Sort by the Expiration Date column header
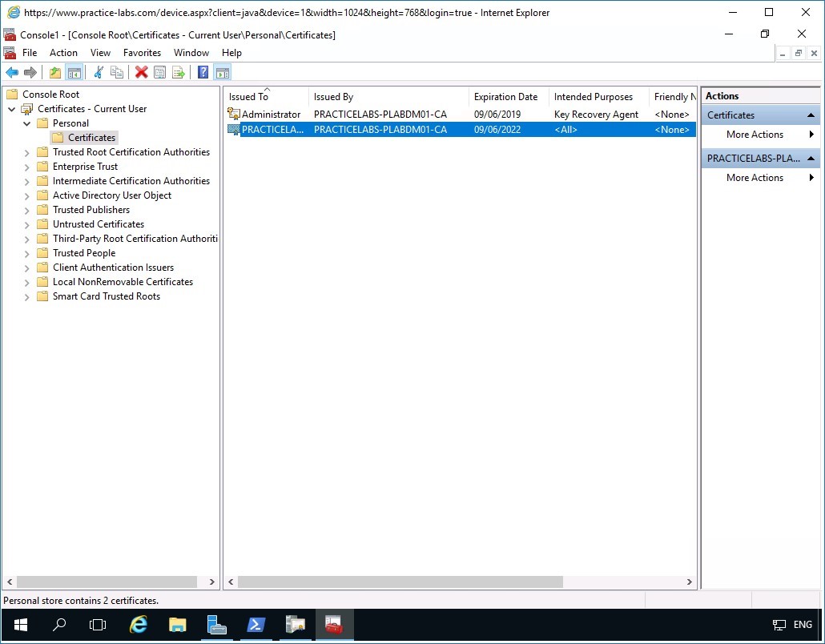This screenshot has width=825, height=644. [x=505, y=97]
